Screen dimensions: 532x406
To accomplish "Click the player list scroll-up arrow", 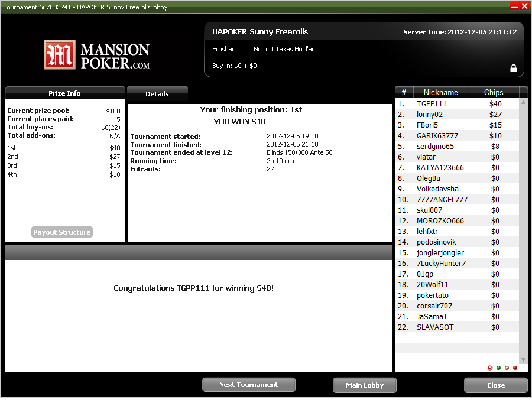I will point(523,102).
